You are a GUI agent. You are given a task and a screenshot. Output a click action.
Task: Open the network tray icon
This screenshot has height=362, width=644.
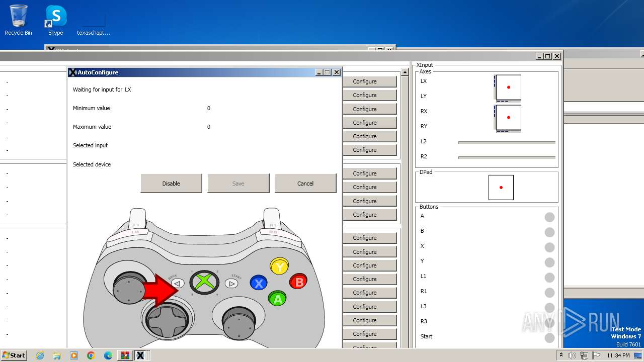[584, 355]
